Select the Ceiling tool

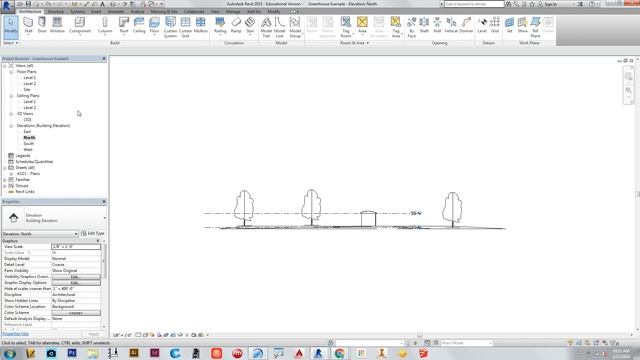click(139, 25)
